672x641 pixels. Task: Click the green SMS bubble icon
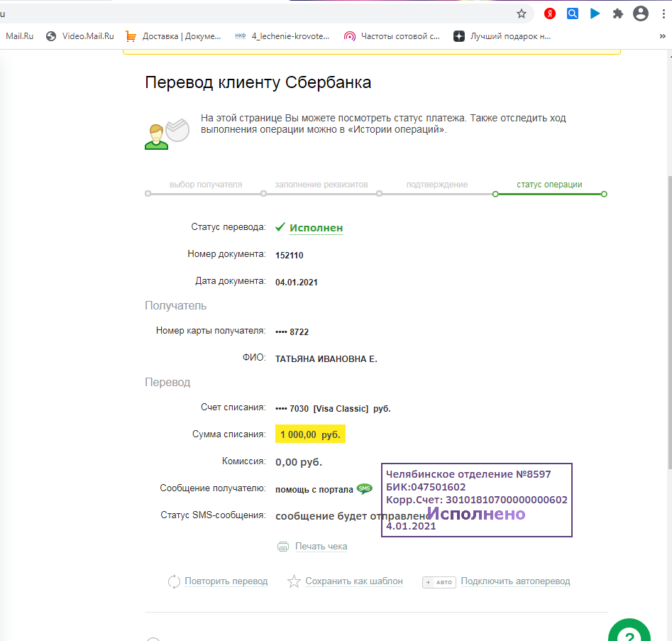(365, 489)
